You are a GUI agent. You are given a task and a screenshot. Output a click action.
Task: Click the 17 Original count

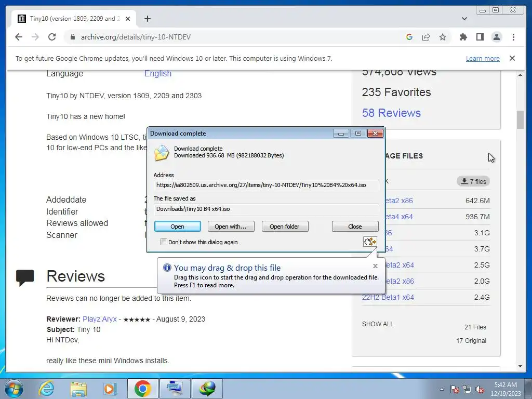(471, 341)
